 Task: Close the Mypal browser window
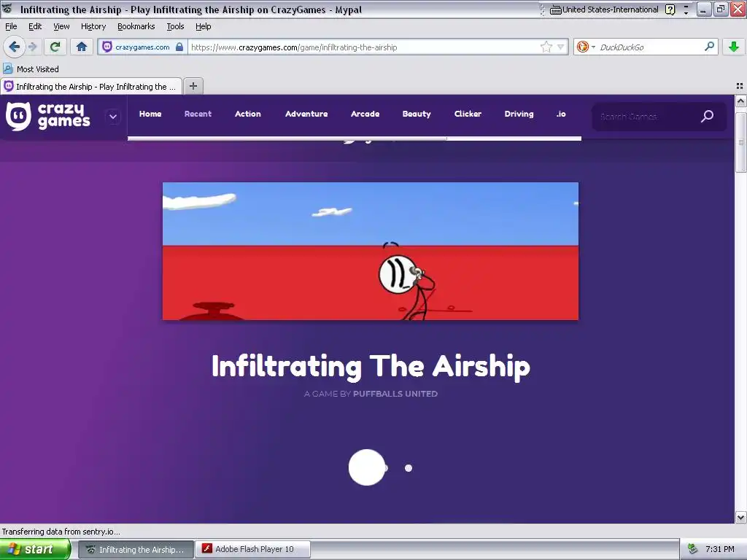click(x=738, y=9)
